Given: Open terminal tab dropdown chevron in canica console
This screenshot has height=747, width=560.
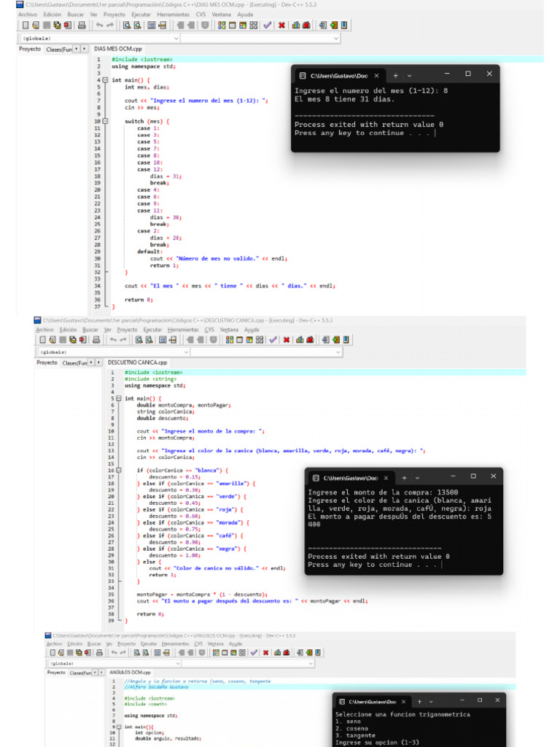Looking at the screenshot, I should click(x=417, y=477).
